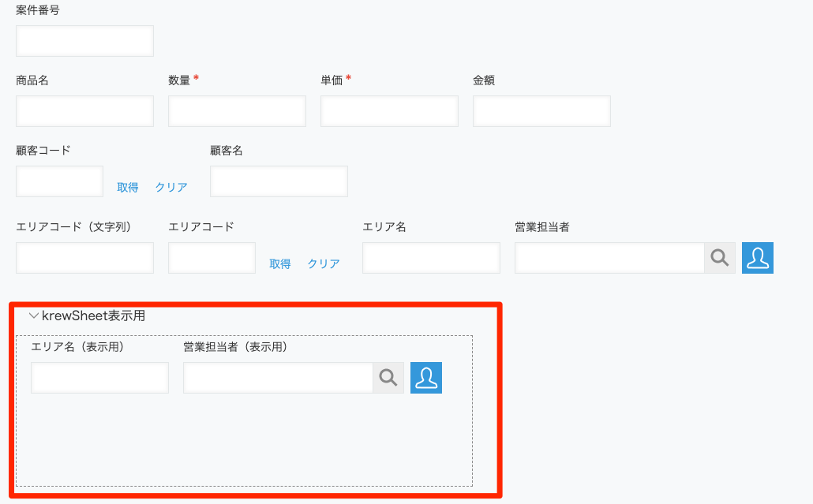Focus the 金額 input field
The height and width of the screenshot is (504, 813).
(541, 111)
